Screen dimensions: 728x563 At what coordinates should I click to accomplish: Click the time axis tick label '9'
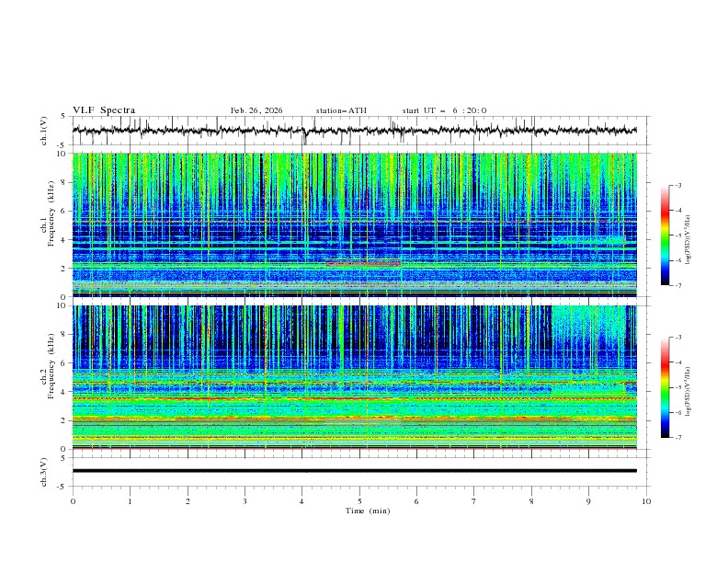coord(588,501)
